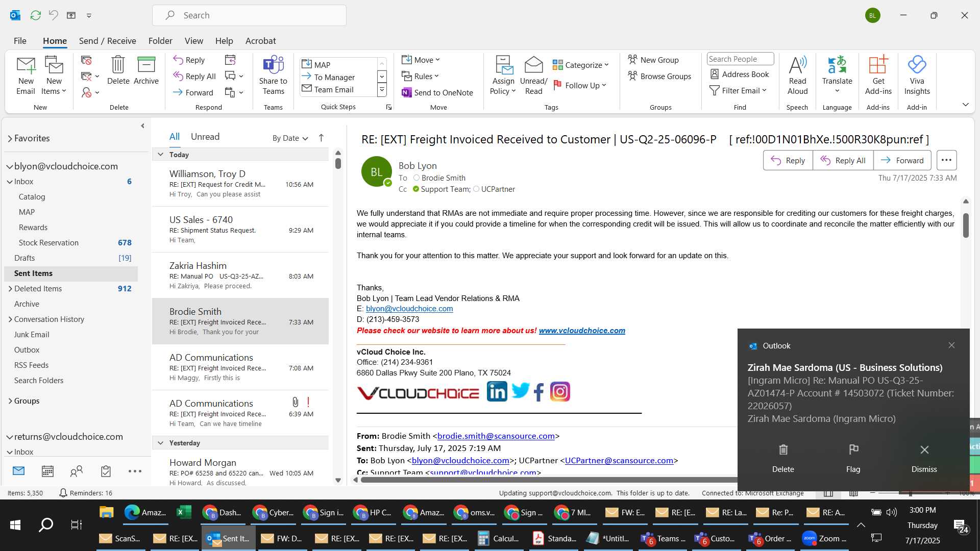980x551 pixels.
Task: Expand the Deleted Items folder
Action: [10, 289]
